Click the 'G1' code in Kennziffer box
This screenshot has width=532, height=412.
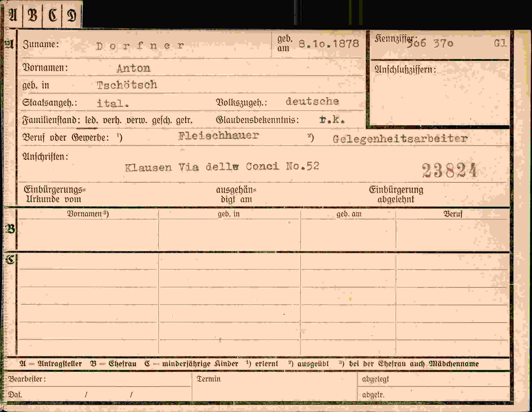[x=500, y=43]
